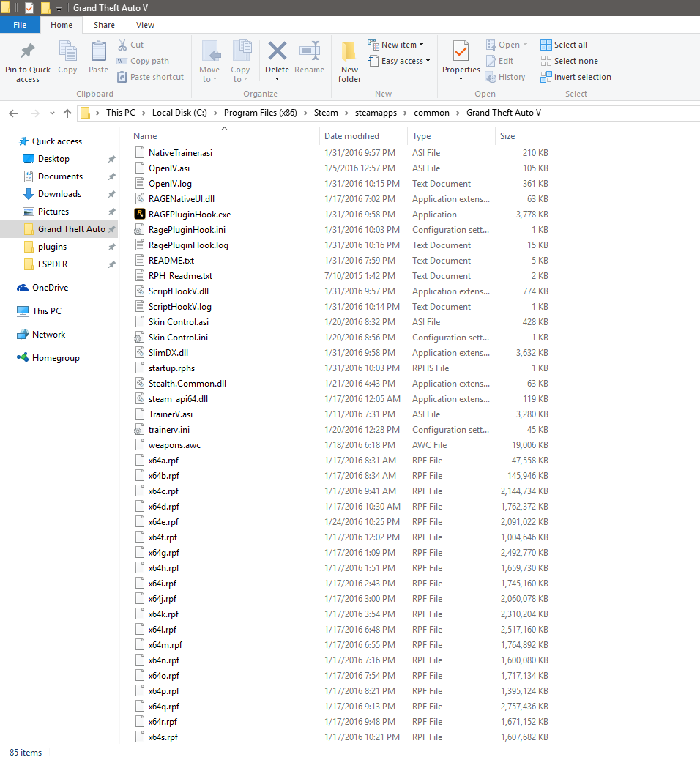This screenshot has height=760, width=700.
Task: Click steamapps in address breadcrumb
Action: point(376,113)
